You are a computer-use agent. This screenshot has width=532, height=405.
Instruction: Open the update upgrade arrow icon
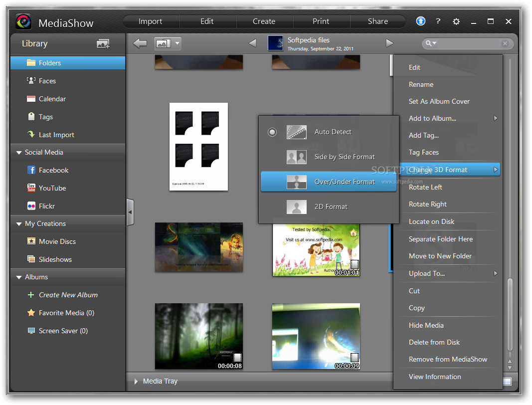pyautogui.click(x=421, y=21)
